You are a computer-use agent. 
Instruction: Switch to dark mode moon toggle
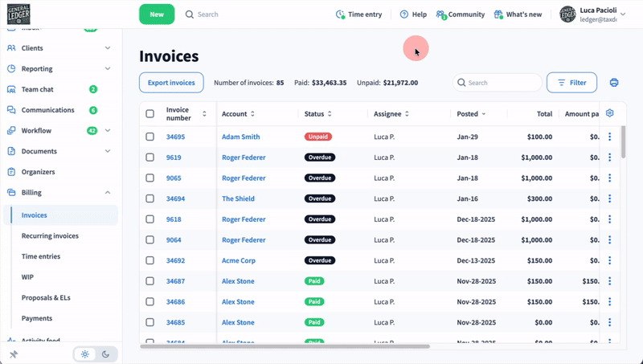coord(105,354)
